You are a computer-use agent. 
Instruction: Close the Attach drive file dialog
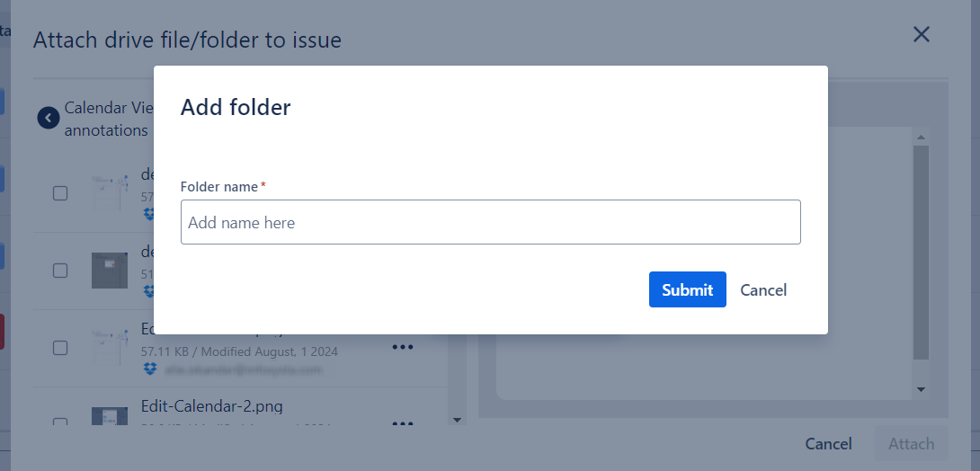tap(921, 35)
